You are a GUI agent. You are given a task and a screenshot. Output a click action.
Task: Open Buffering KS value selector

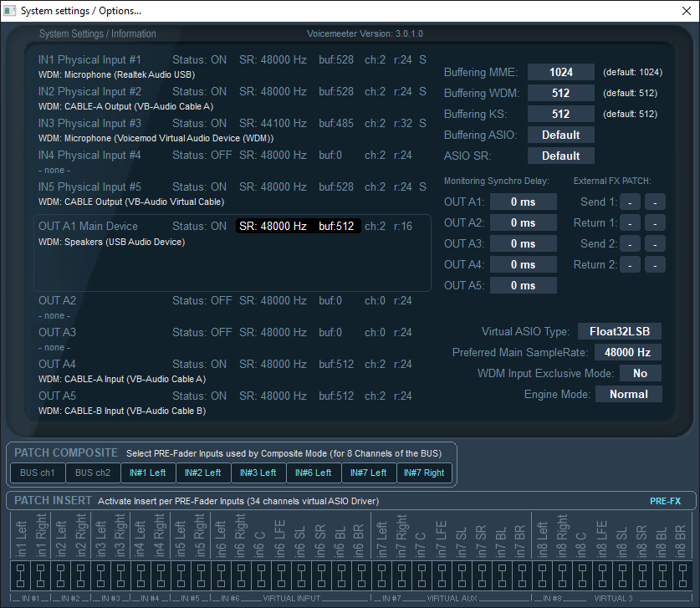[560, 114]
